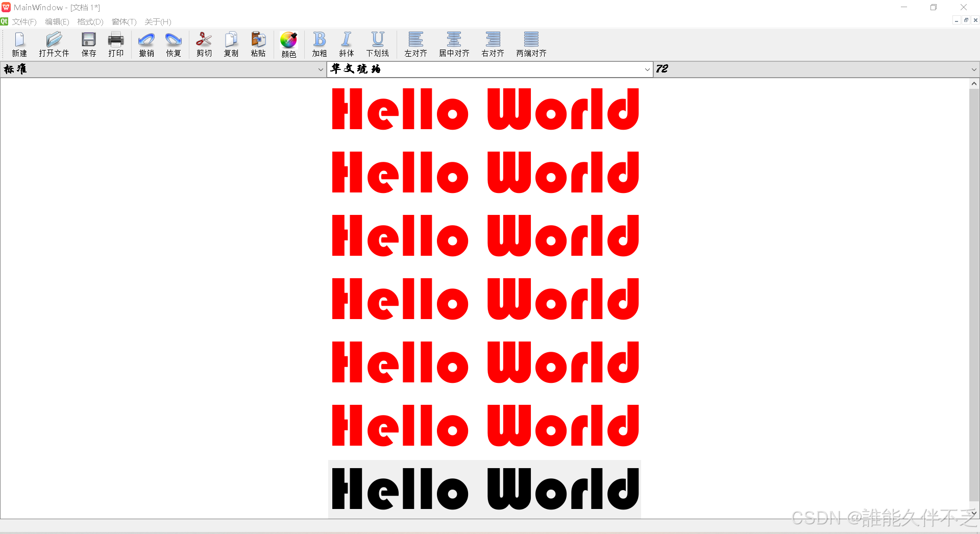Select 两端对齐 justify alignment

pos(531,44)
